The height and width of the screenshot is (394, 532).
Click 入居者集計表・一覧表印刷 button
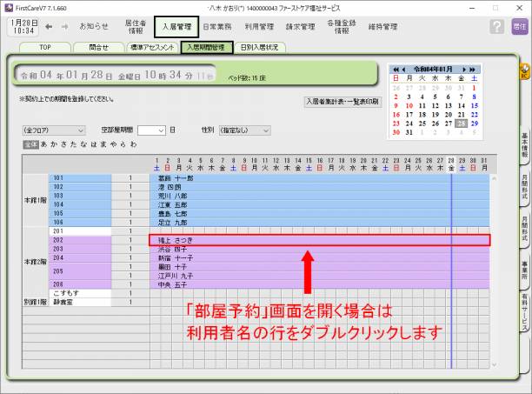pyautogui.click(x=342, y=102)
